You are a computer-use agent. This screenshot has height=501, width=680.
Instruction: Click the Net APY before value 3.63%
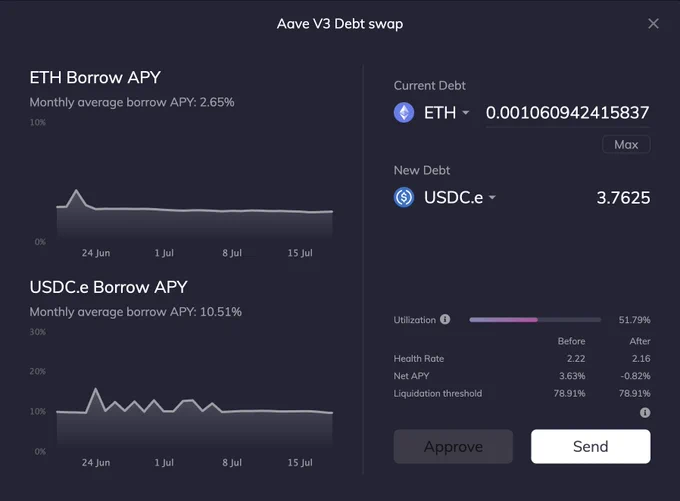(572, 376)
